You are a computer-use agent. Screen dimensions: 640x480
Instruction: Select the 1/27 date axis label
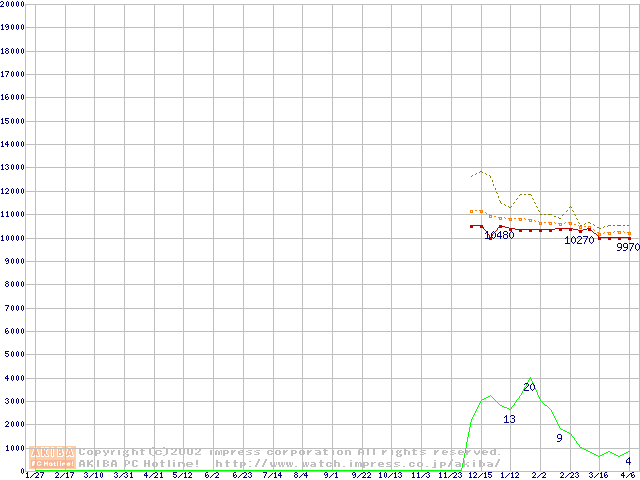(34, 475)
